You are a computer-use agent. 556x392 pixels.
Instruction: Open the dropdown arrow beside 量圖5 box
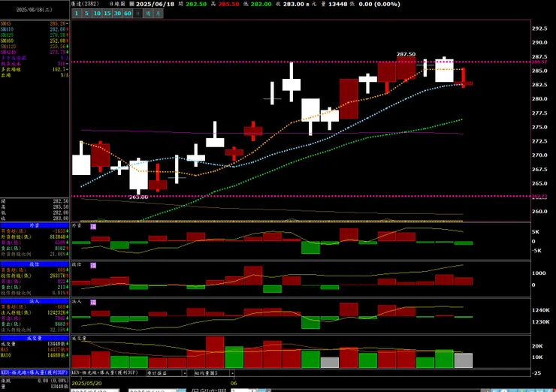pyautogui.click(x=232, y=373)
